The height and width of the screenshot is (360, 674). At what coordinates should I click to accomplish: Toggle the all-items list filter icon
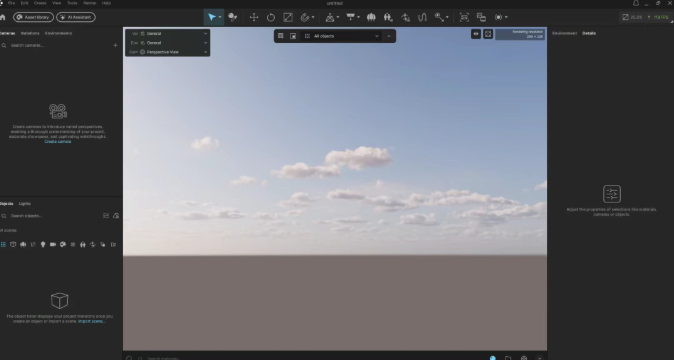point(3,244)
